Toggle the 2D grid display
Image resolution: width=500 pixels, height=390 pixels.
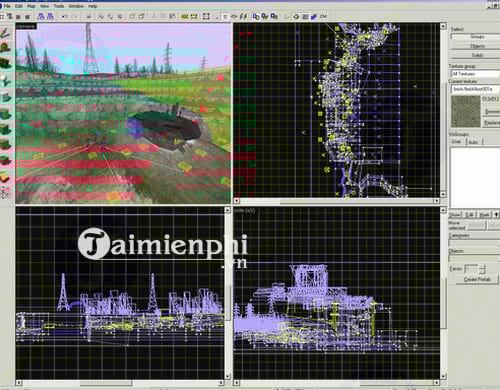[2, 16]
